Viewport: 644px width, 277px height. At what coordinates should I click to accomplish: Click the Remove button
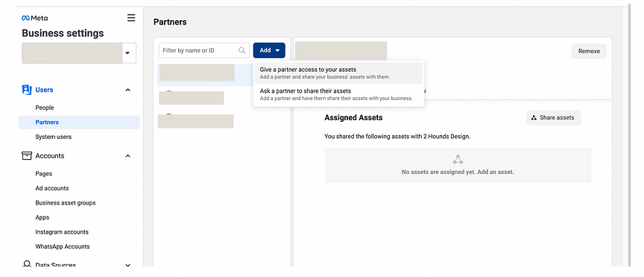tap(589, 51)
